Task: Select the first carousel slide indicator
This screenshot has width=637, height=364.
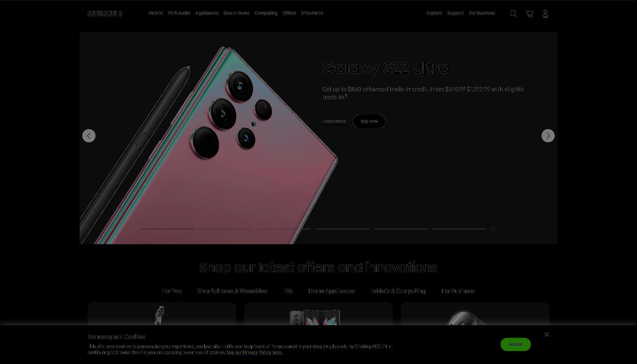Action: tap(167, 229)
